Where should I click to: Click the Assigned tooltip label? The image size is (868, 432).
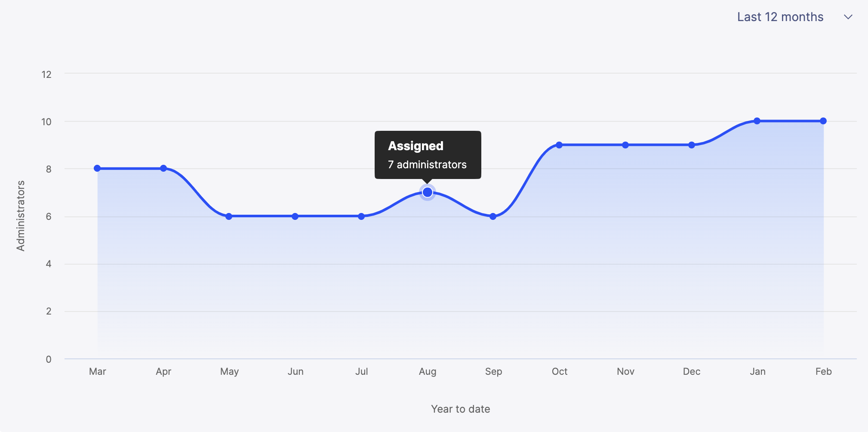[416, 146]
